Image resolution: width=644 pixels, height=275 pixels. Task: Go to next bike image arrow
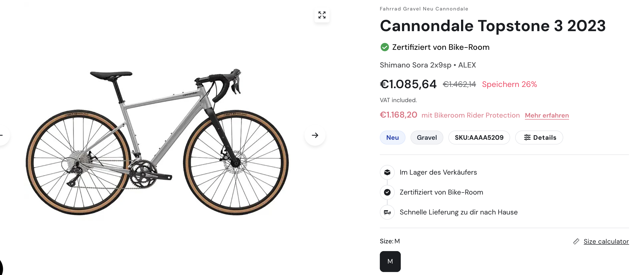coord(315,135)
